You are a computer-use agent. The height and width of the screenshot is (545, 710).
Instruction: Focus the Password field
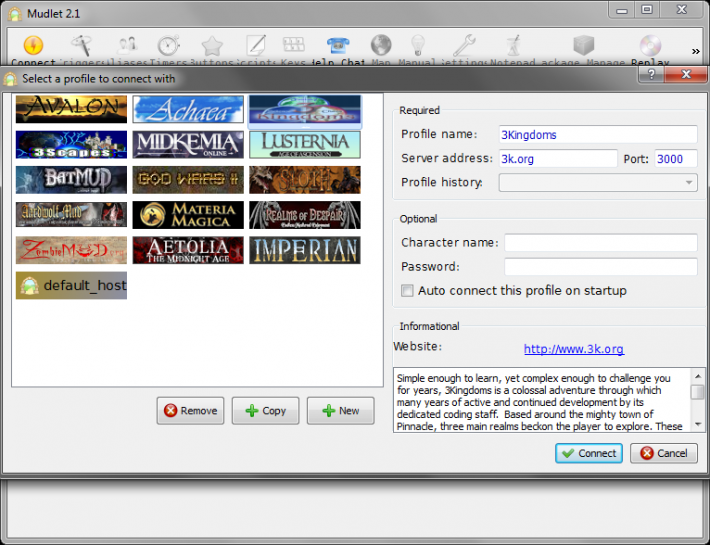(600, 267)
